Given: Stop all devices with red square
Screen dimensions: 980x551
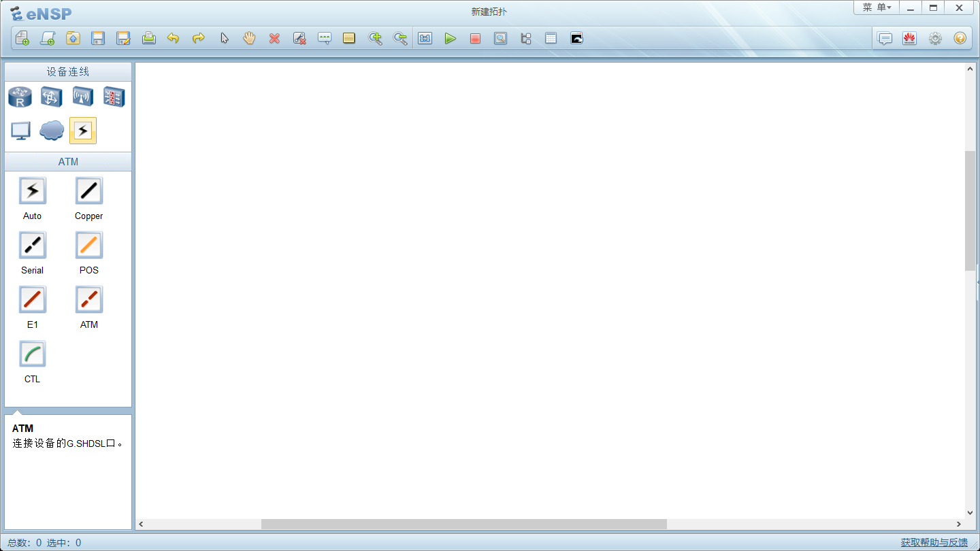Looking at the screenshot, I should coord(475,38).
